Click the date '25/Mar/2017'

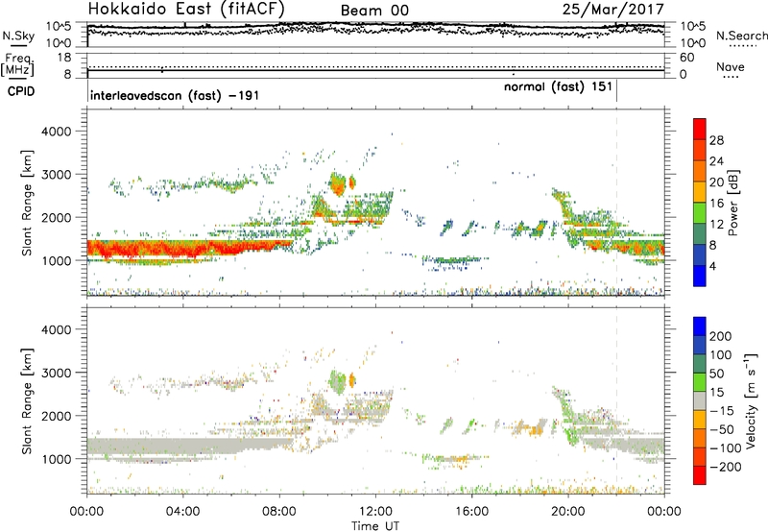tap(613, 9)
